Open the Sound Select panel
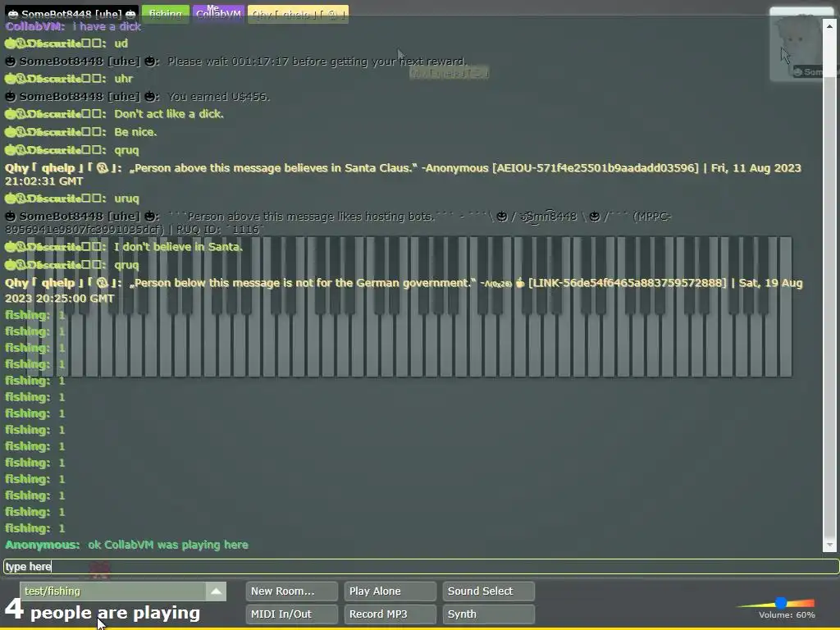Image resolution: width=840 pixels, height=630 pixels. [489, 591]
